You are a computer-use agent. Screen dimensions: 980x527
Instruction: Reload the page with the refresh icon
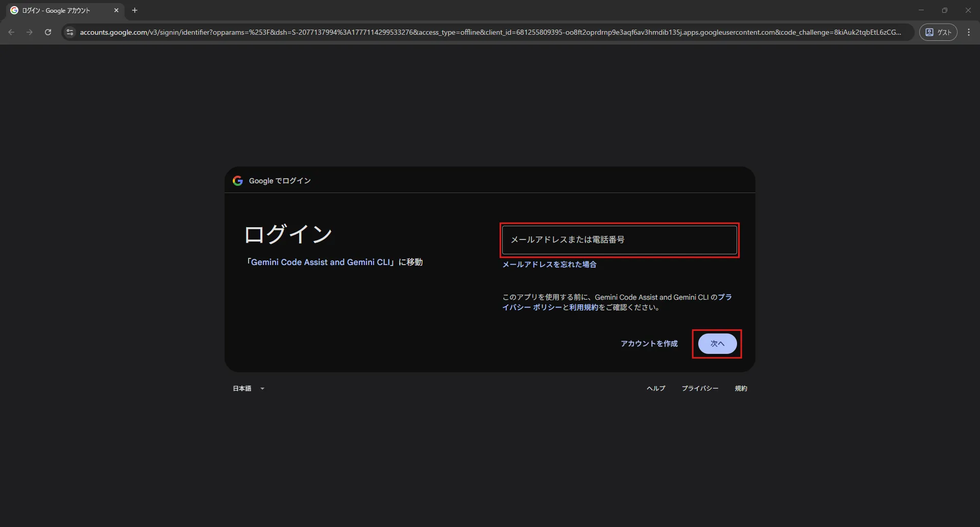(x=48, y=32)
